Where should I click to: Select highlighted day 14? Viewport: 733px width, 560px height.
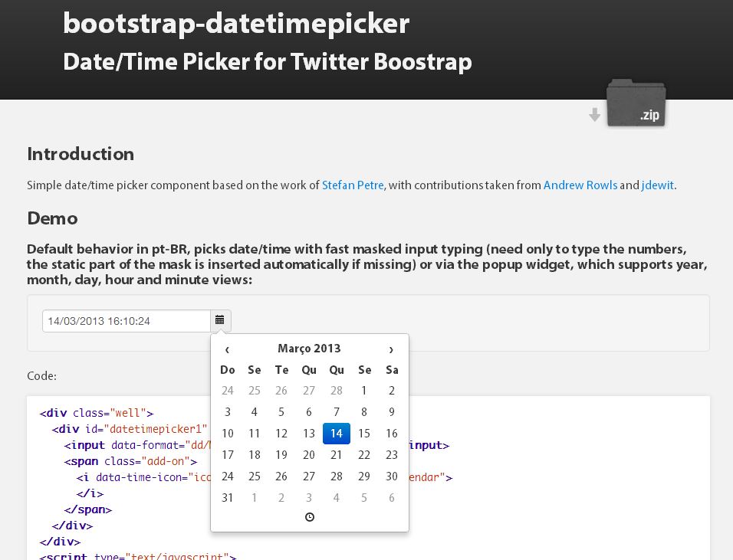(337, 434)
